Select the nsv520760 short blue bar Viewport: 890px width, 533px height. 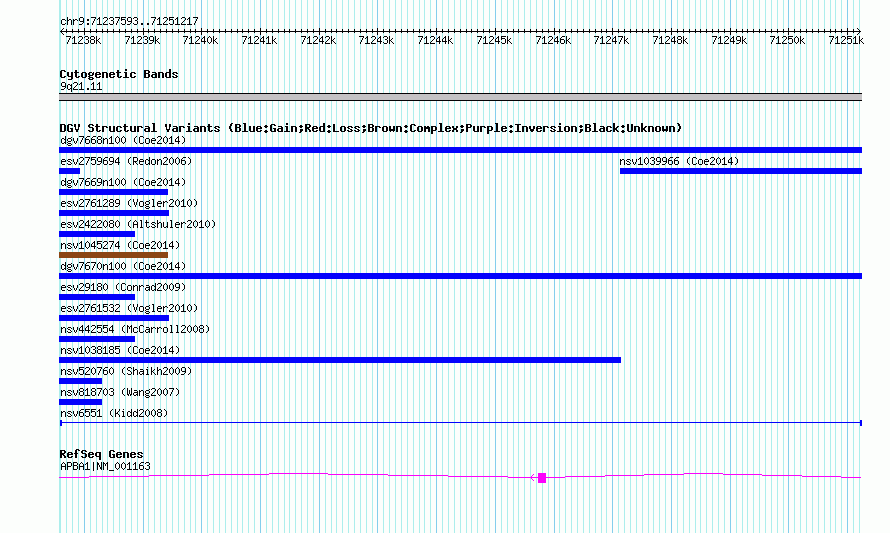tap(81, 381)
